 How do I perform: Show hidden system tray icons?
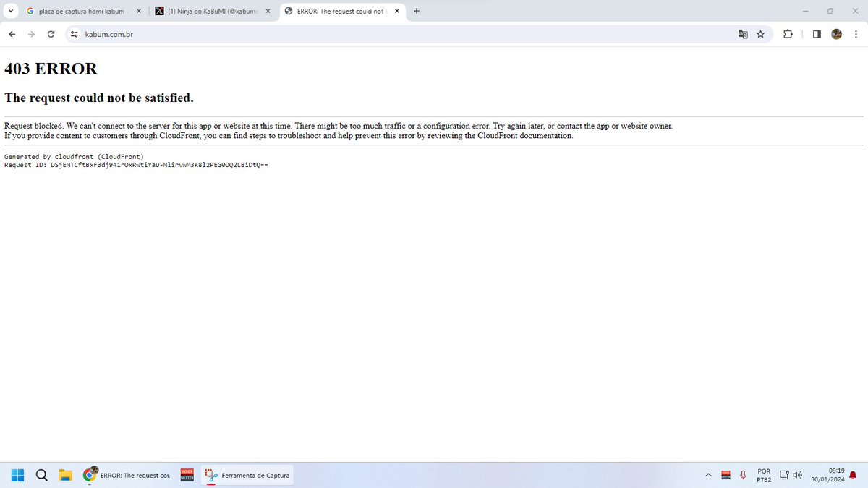pyautogui.click(x=708, y=475)
